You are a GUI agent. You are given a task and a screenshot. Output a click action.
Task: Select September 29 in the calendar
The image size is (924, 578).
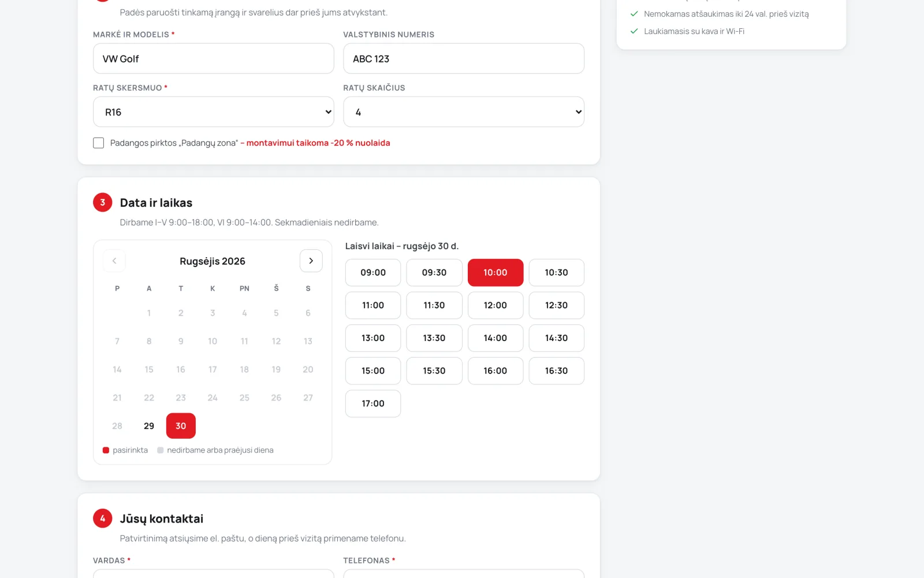(149, 426)
